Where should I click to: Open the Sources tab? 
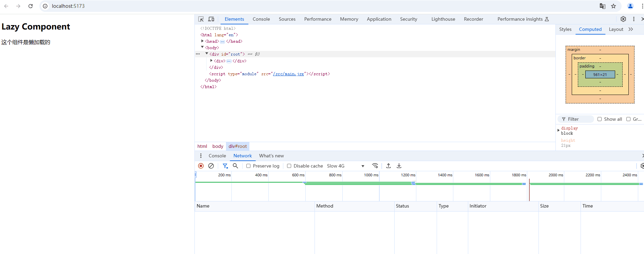[287, 19]
